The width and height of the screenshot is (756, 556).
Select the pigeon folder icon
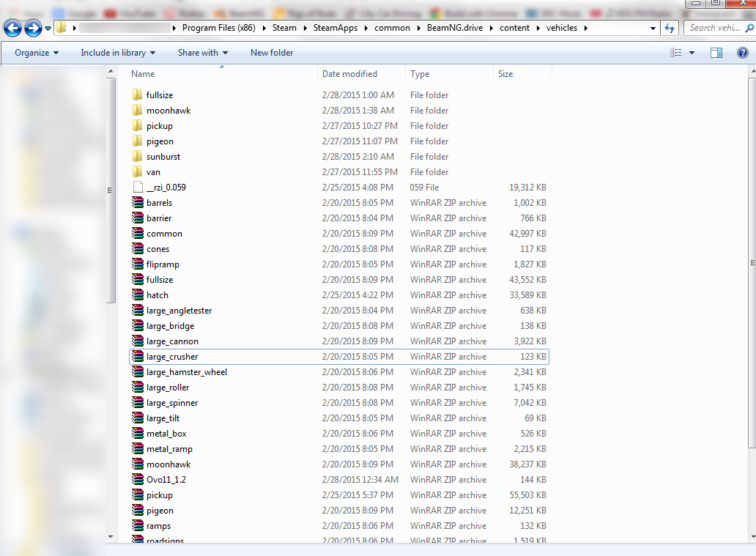click(138, 141)
